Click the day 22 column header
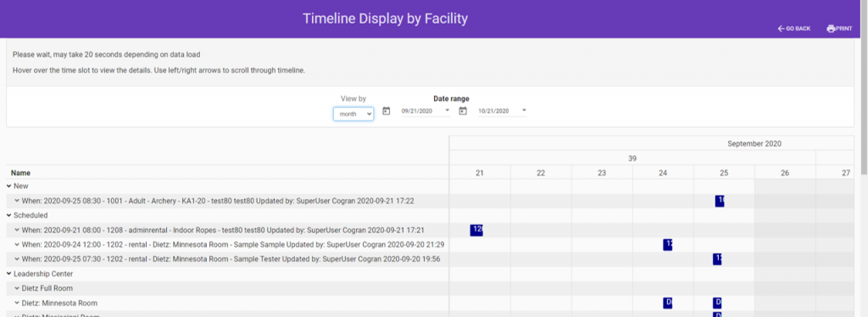The image size is (868, 317). [x=541, y=173]
